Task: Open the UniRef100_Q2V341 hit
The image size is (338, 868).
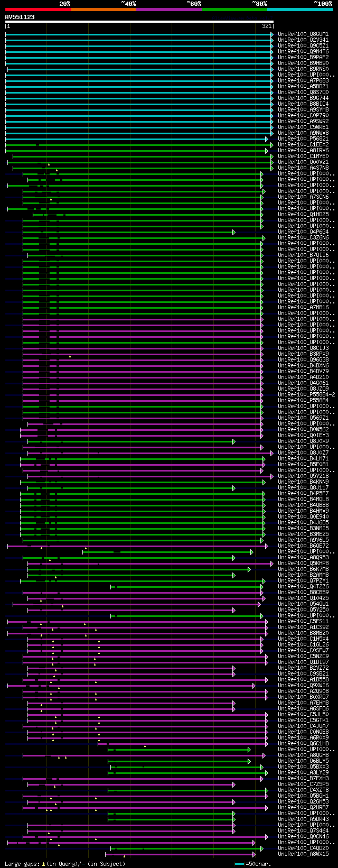Action: coord(303,40)
